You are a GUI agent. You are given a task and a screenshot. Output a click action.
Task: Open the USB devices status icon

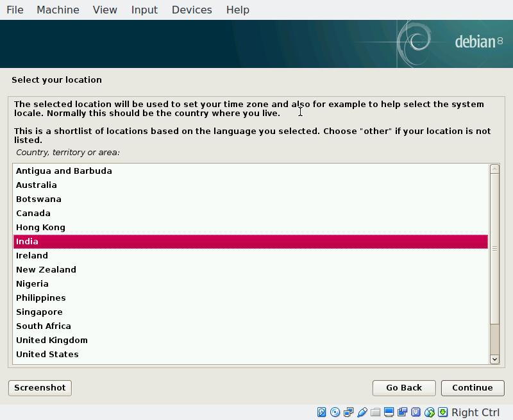[362, 412]
